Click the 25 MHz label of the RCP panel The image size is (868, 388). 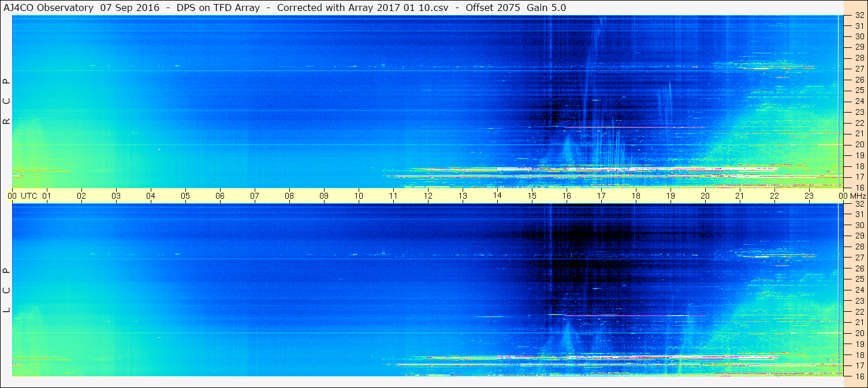click(859, 90)
